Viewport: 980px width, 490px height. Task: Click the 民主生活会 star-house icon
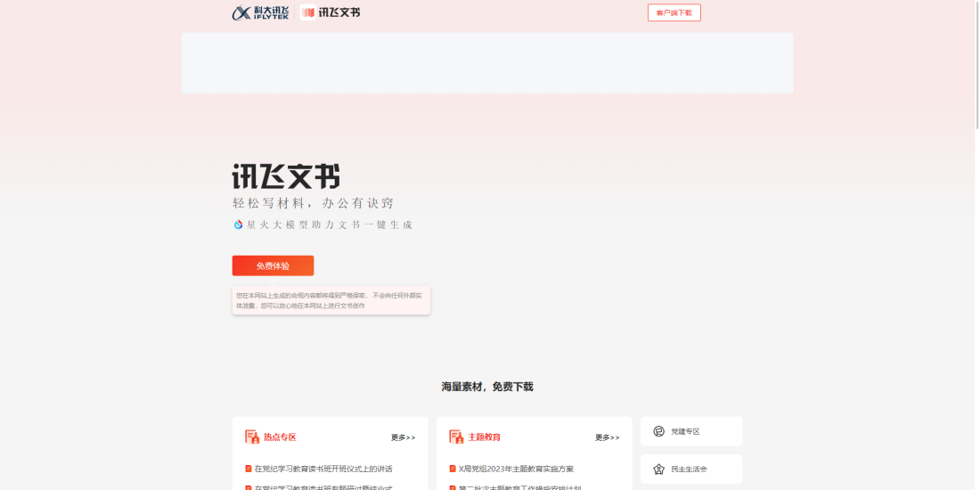tap(658, 469)
